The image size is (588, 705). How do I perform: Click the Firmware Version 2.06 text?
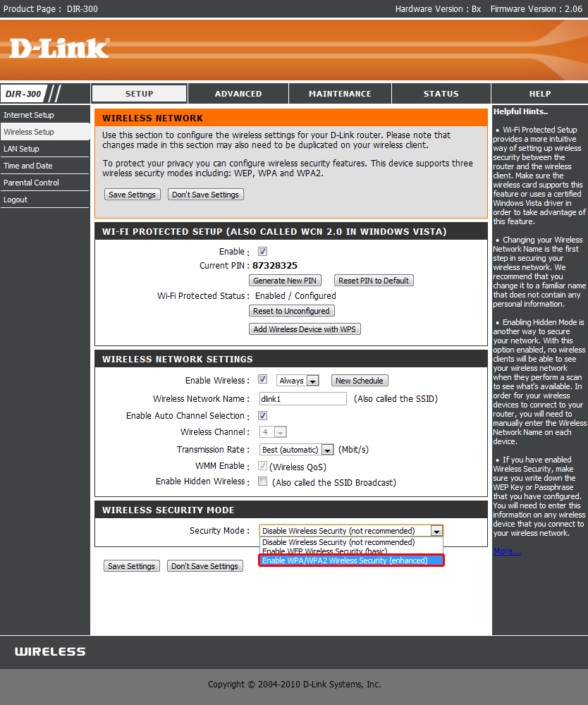[x=537, y=9]
